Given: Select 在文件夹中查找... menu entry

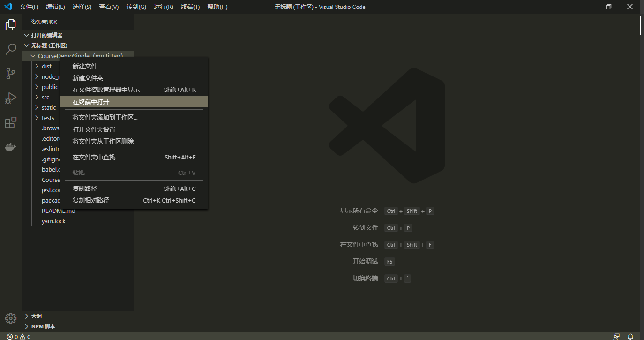Looking at the screenshot, I should [134, 157].
